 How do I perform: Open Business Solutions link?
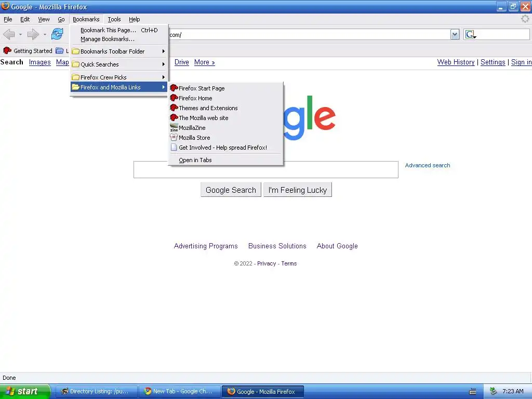pos(277,246)
